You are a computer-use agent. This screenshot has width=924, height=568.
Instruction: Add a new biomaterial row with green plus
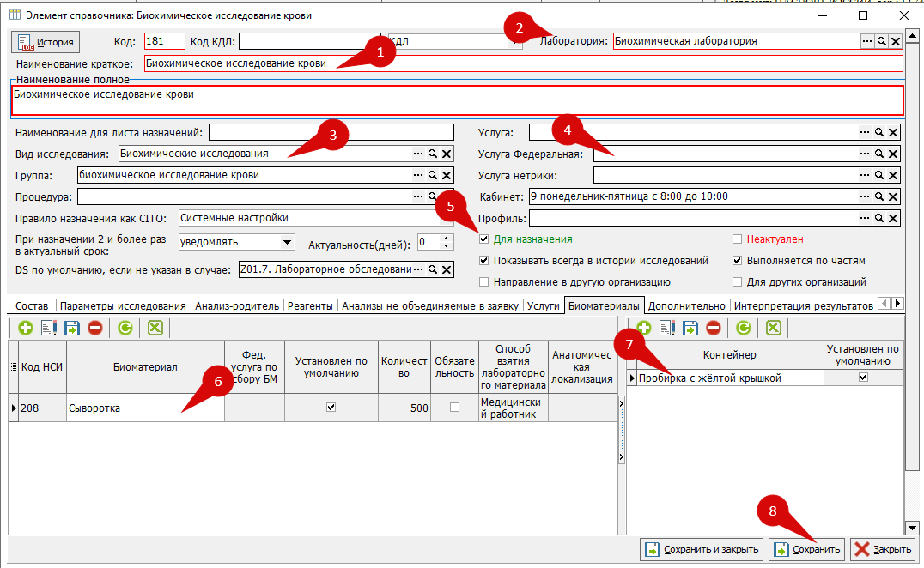pos(26,328)
